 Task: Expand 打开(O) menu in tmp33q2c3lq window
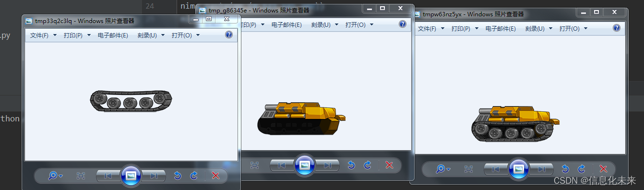185,36
